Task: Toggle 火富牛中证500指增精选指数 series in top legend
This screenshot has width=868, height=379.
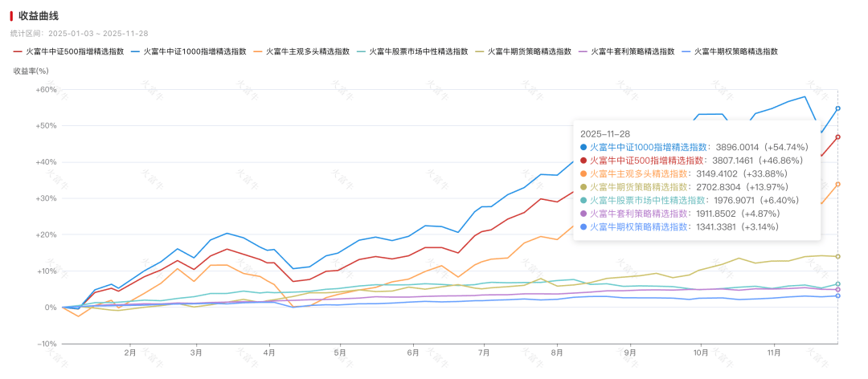Action: coord(75,51)
